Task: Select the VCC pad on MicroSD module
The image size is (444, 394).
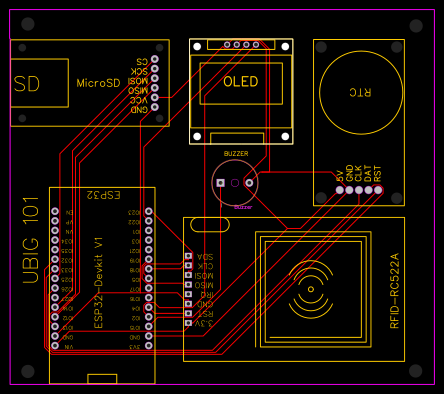Action: click(155, 97)
